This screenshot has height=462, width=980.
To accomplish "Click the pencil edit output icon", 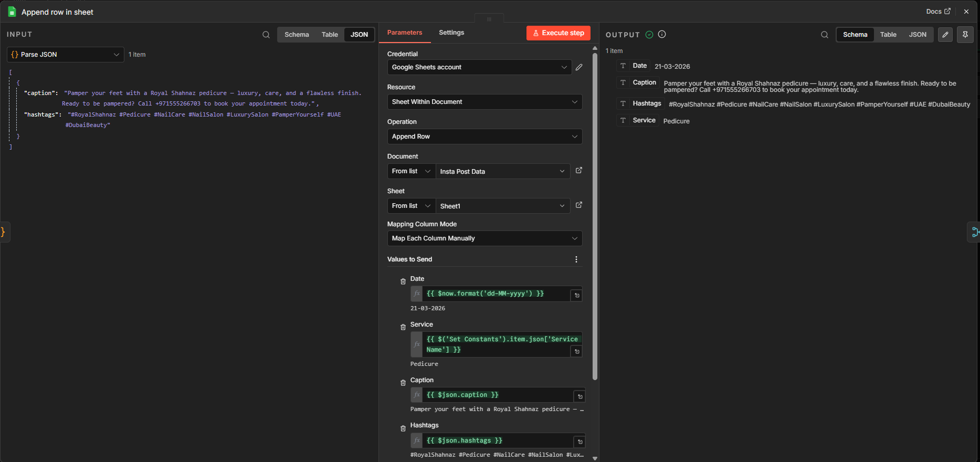I will [x=945, y=35].
